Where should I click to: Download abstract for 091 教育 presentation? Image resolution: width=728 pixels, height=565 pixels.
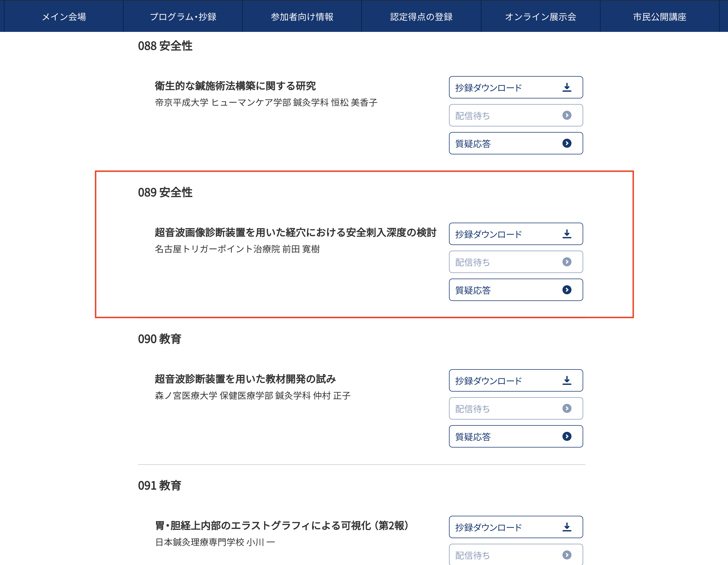(x=516, y=527)
